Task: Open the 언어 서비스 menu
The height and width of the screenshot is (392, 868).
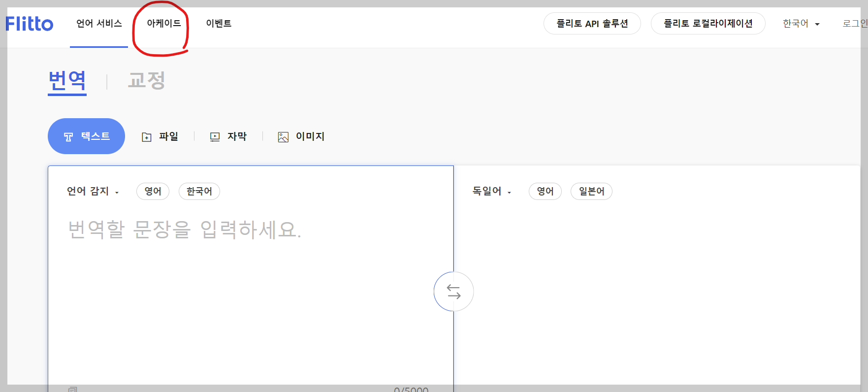Action: (x=99, y=23)
